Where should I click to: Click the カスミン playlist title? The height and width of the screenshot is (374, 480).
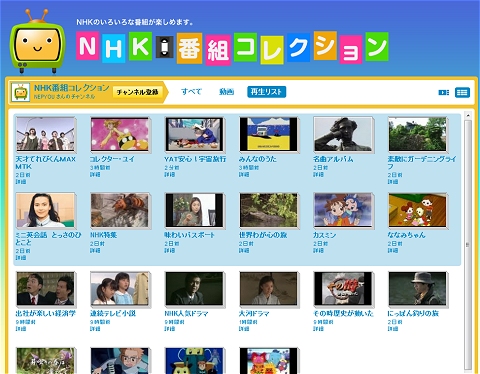[324, 235]
